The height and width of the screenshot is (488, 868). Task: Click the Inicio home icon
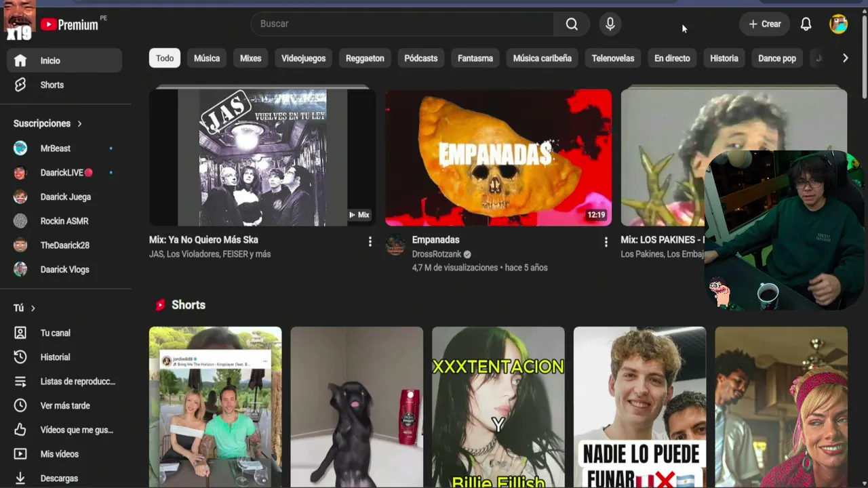pos(20,60)
